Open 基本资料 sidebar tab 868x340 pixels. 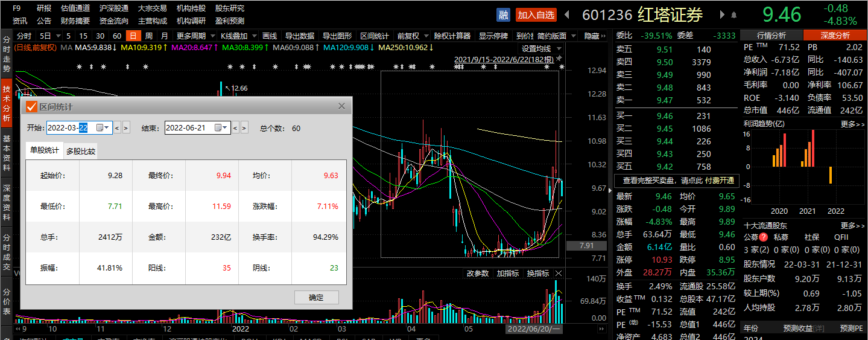7,153
